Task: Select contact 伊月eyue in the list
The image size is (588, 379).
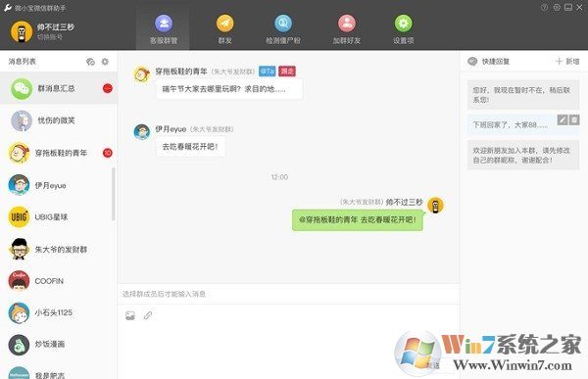Action: pyautogui.click(x=59, y=185)
